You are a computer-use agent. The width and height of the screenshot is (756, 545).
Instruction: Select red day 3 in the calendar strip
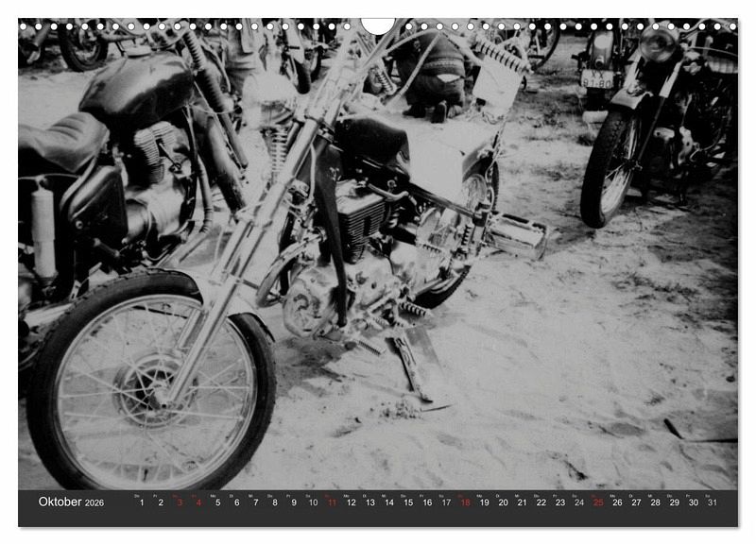(180, 502)
